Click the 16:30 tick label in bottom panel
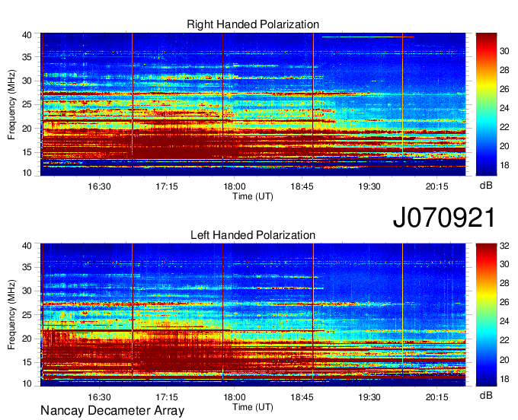 (x=100, y=397)
